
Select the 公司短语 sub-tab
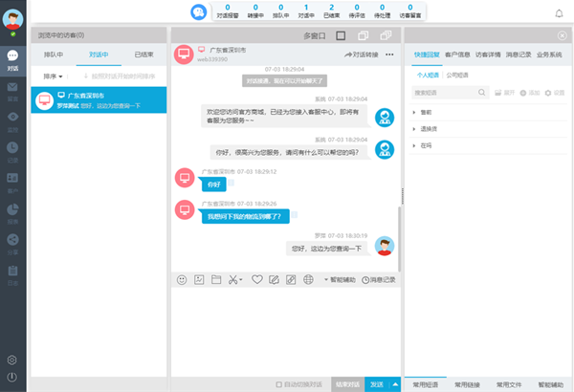456,74
